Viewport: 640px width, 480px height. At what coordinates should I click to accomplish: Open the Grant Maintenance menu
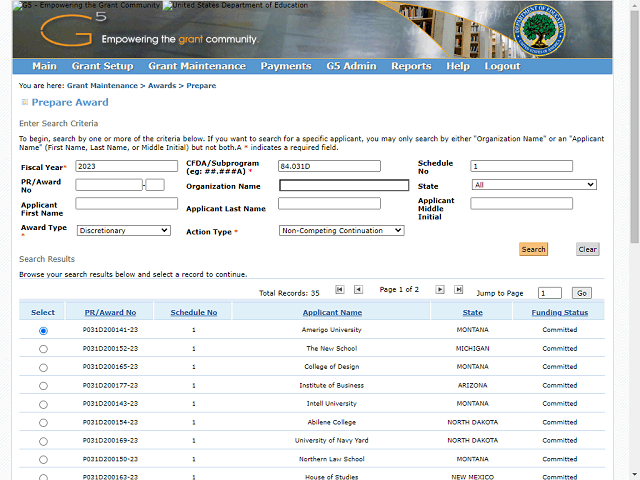(x=196, y=66)
